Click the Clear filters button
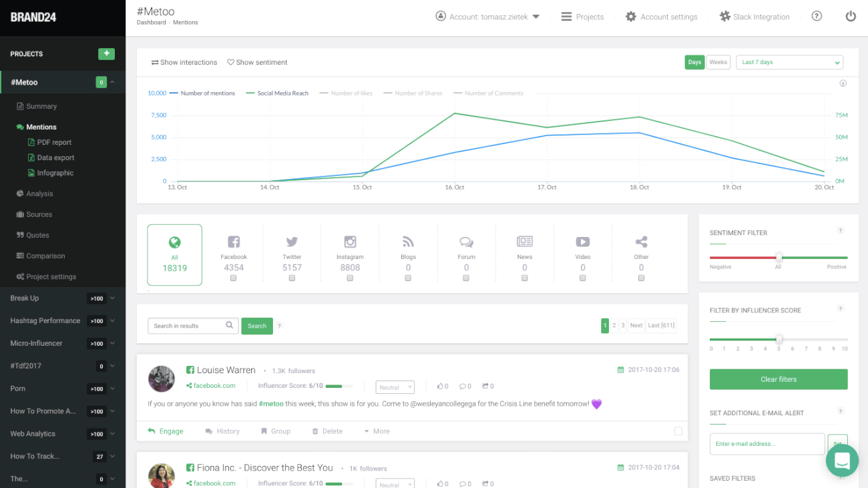The height and width of the screenshot is (488, 868). coord(779,379)
